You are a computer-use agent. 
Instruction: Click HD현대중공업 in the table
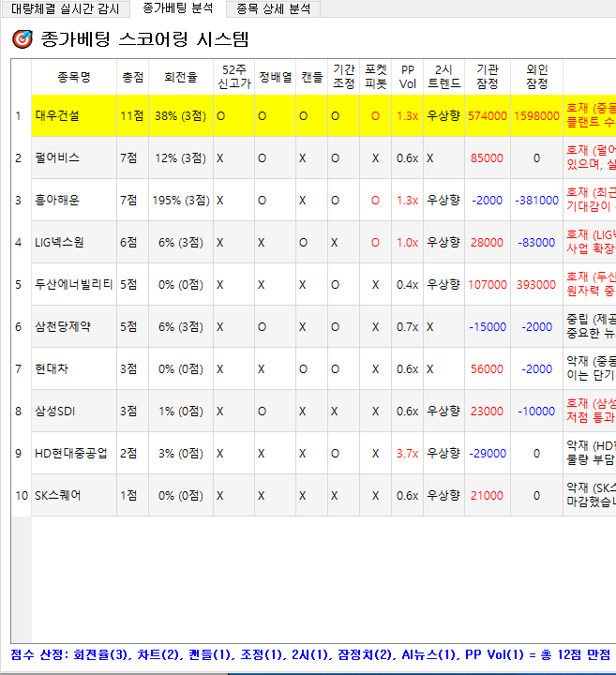click(71, 454)
